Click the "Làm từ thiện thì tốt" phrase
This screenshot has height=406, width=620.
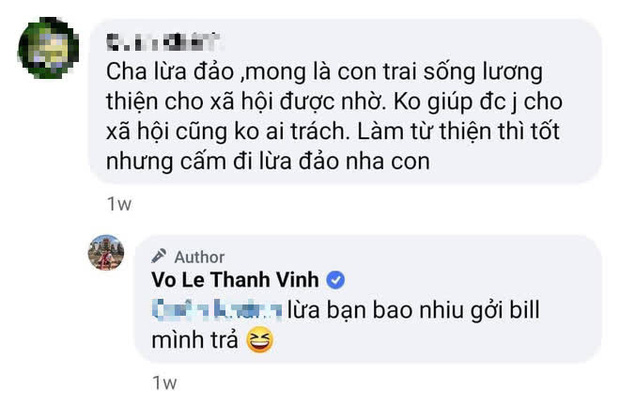[x=461, y=130]
